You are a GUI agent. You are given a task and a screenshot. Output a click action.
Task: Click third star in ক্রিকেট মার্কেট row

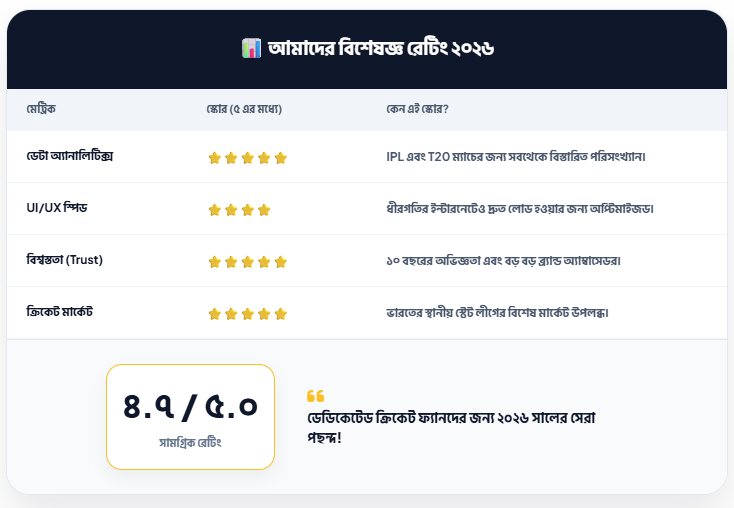tap(247, 314)
